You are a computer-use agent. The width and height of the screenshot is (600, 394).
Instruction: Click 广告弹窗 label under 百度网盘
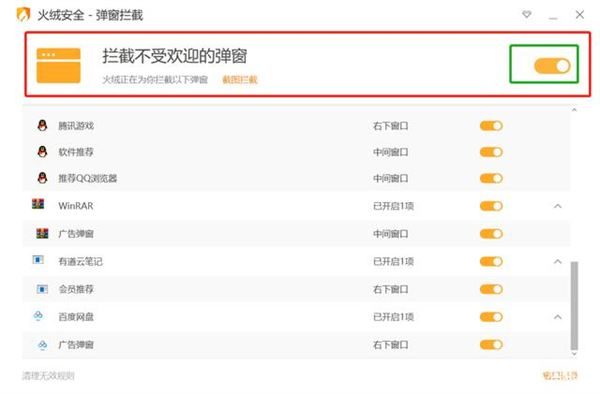pyautogui.click(x=76, y=345)
